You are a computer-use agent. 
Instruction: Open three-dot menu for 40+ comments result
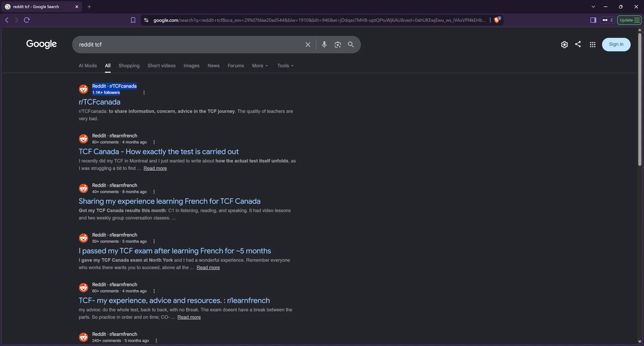coord(154,192)
